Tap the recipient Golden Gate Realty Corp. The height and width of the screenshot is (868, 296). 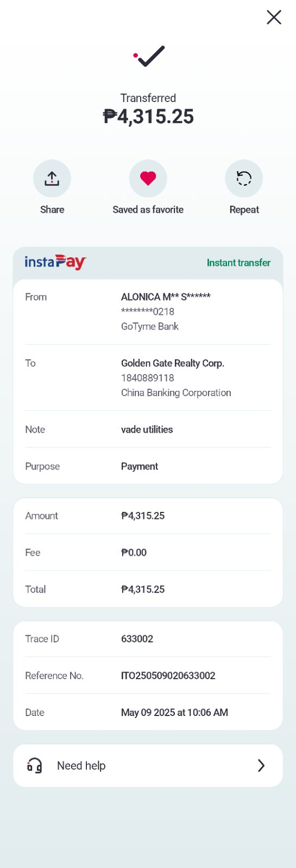coord(173,363)
